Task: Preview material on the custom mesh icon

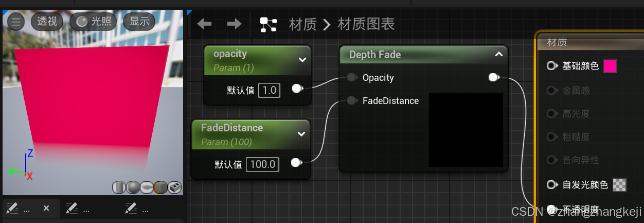Action: [x=174, y=187]
